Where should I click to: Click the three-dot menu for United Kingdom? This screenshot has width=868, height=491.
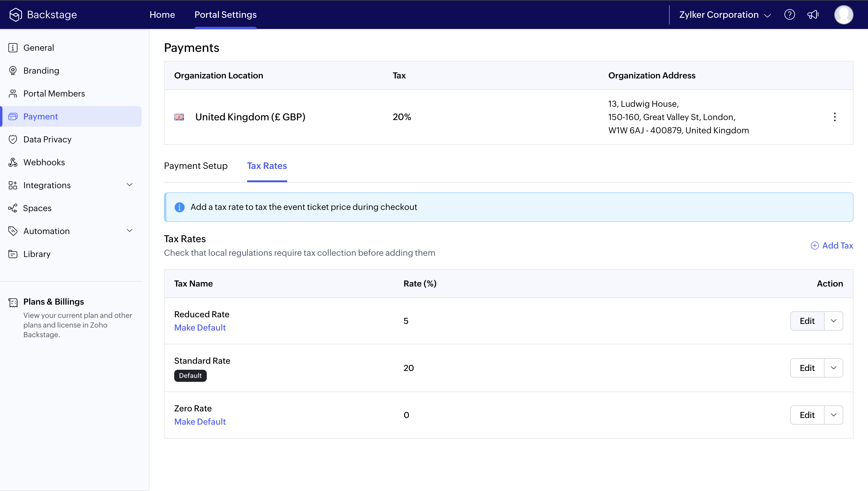(x=835, y=117)
